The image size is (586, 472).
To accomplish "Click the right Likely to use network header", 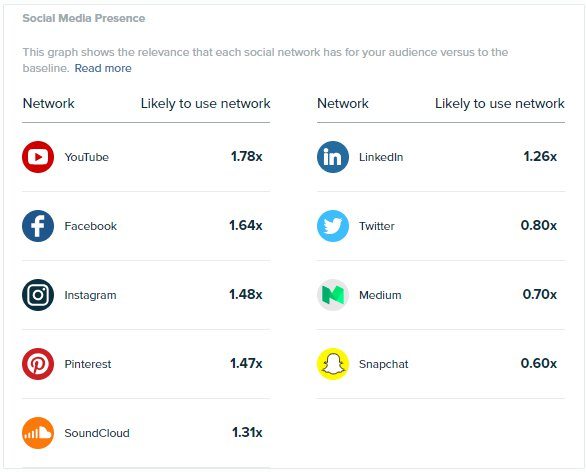I will click(x=500, y=104).
